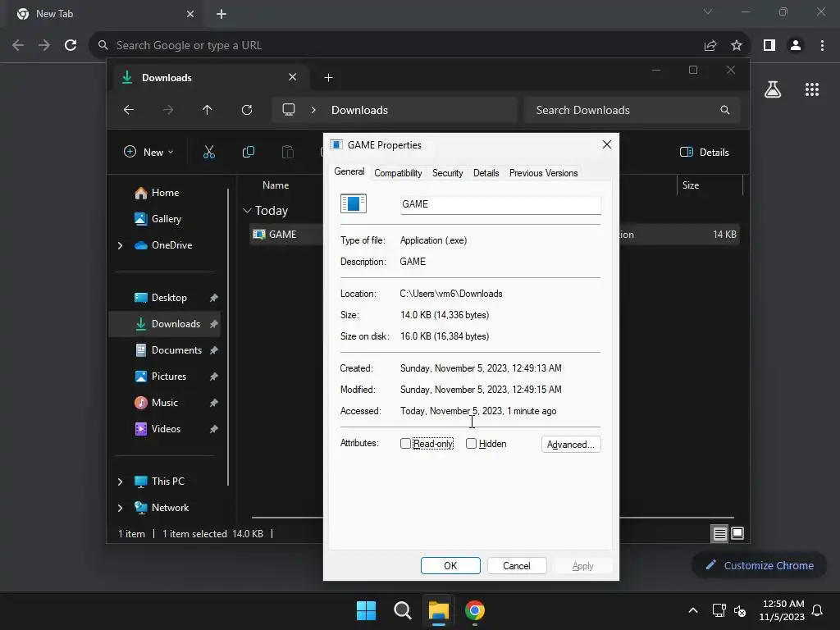Image resolution: width=840 pixels, height=630 pixels.
Task: Expand This PC tree node
Action: [120, 482]
